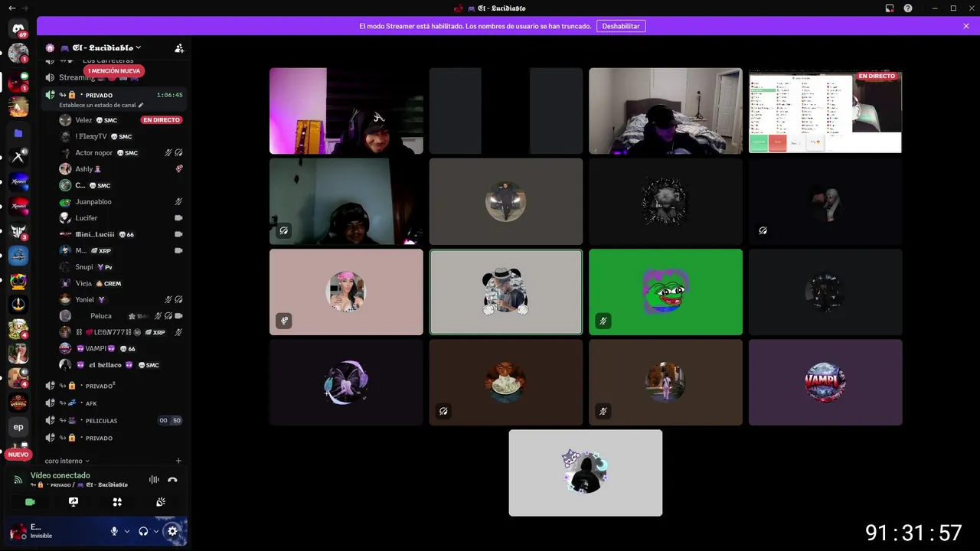Select user Velez in voice list
This screenshot has width=980, height=551.
(121, 120)
